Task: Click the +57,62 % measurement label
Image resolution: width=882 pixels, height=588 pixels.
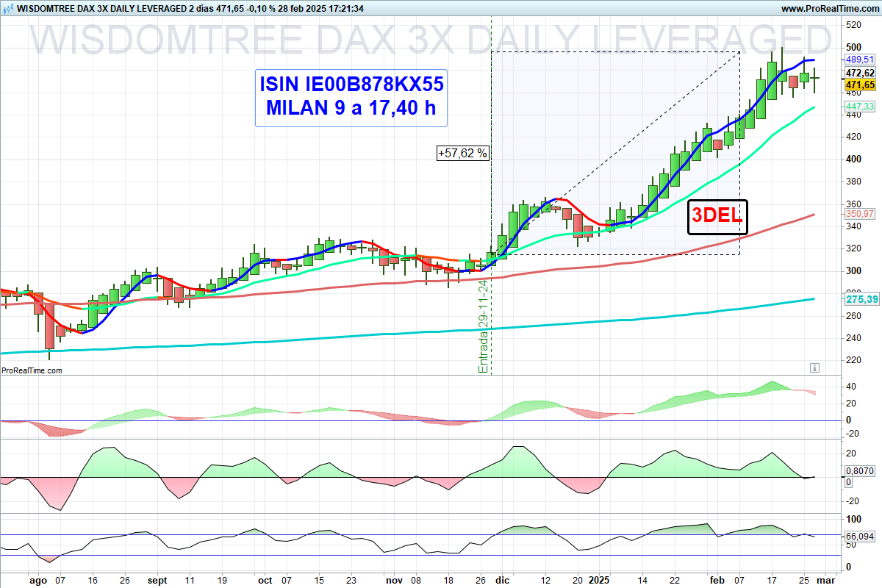Action: click(x=462, y=154)
